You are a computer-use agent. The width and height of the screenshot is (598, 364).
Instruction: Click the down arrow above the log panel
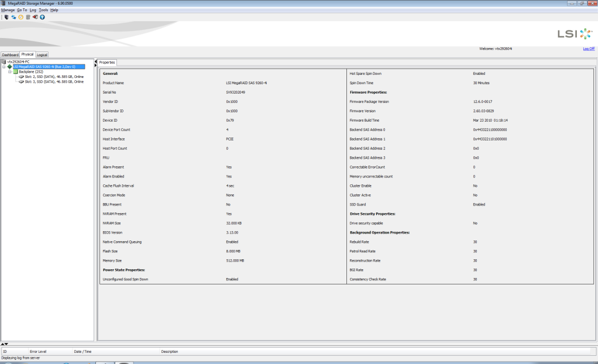click(x=6, y=344)
